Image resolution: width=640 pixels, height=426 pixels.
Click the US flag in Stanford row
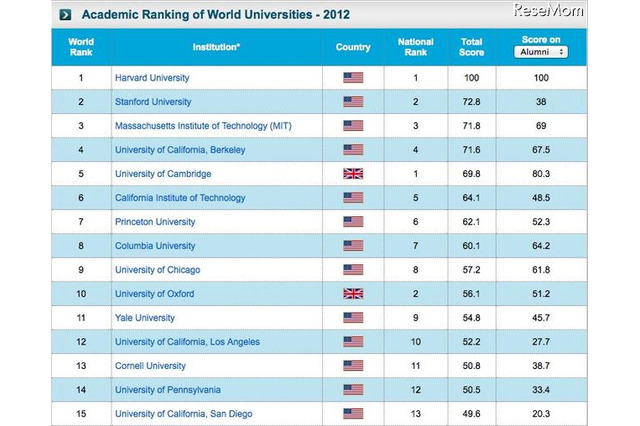click(x=353, y=102)
